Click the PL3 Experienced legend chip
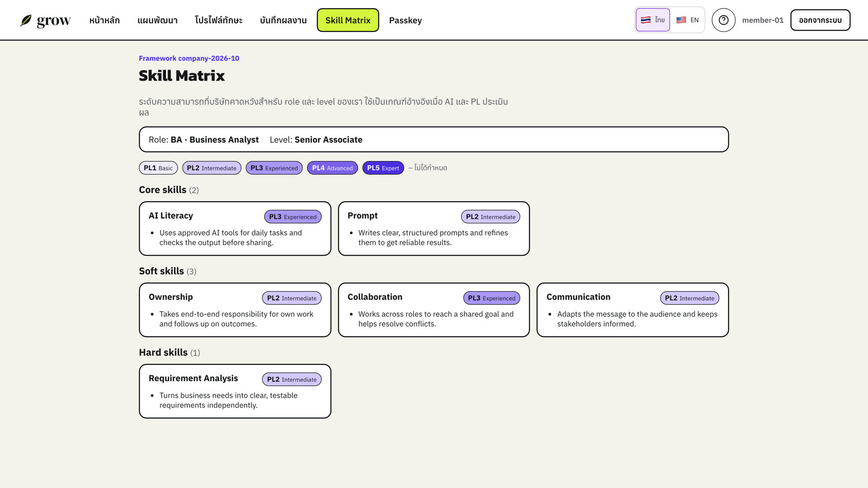This screenshot has height=488, width=868. tap(274, 168)
